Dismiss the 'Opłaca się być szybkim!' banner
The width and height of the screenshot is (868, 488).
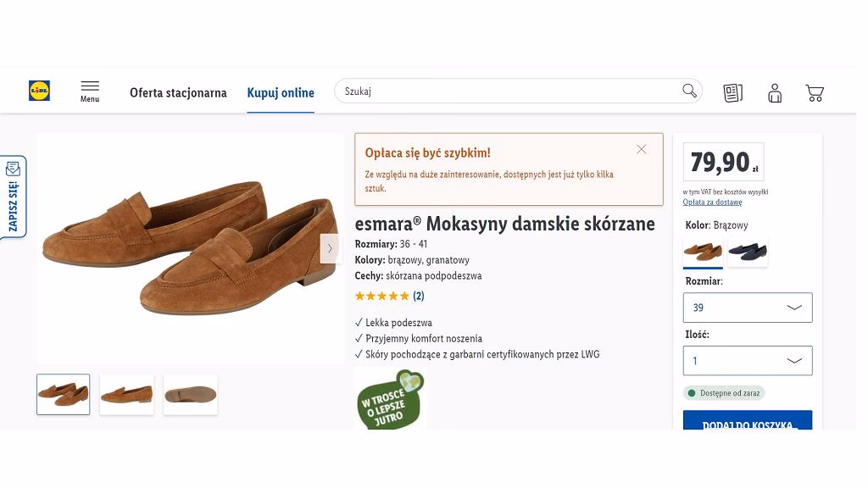click(x=641, y=148)
